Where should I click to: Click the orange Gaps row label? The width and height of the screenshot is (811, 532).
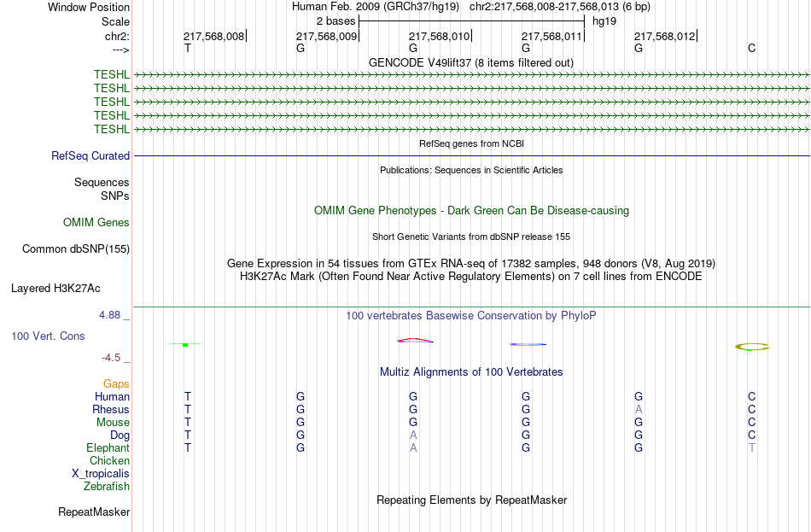point(116,384)
